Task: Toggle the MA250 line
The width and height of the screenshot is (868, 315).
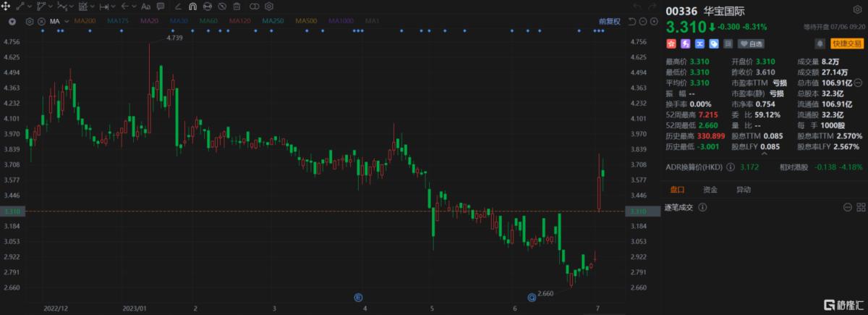Action: [273, 22]
